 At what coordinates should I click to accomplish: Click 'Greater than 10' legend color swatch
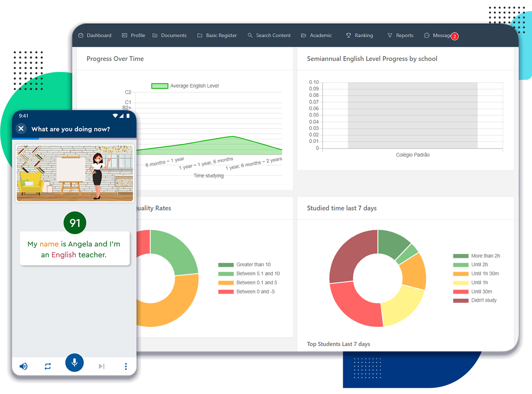226,265
